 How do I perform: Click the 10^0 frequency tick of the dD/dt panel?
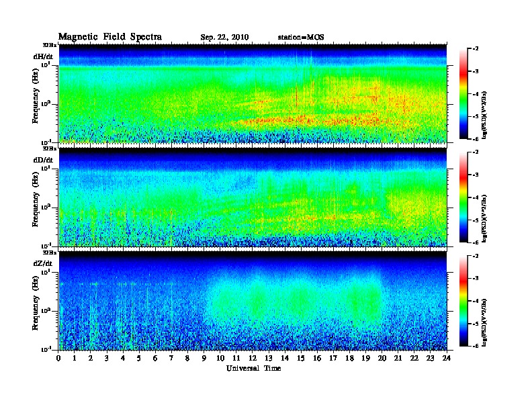tap(46, 207)
